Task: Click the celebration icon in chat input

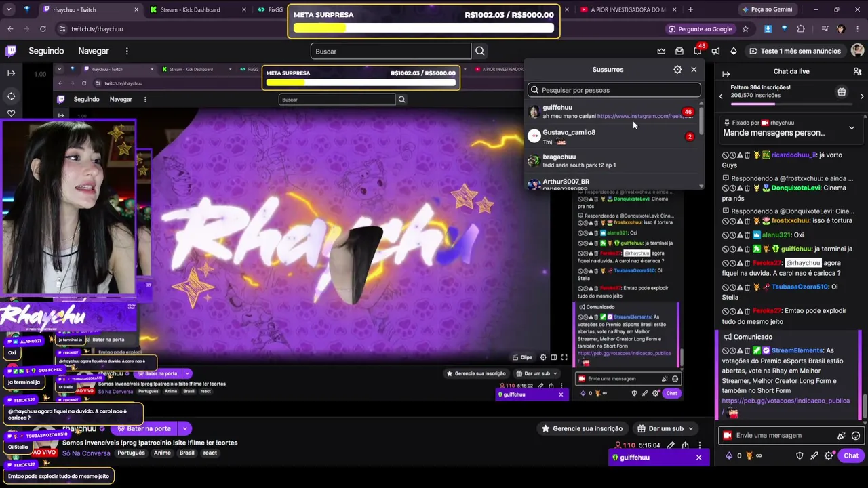Action: coord(842,436)
